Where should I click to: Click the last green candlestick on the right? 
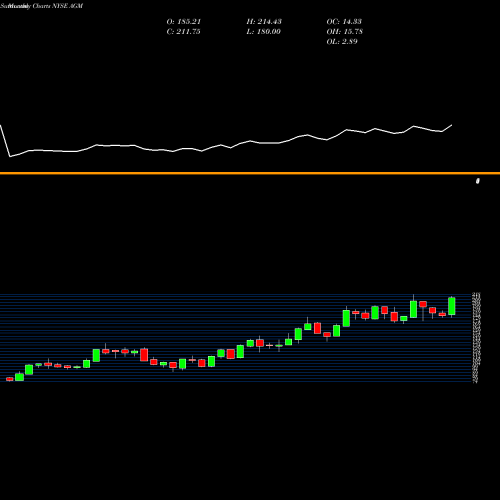tap(452, 306)
